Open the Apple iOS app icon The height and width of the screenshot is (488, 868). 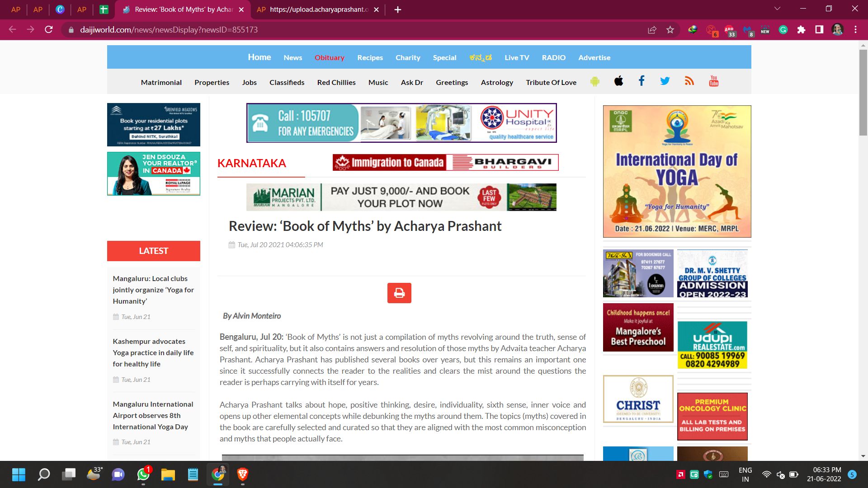tap(618, 81)
